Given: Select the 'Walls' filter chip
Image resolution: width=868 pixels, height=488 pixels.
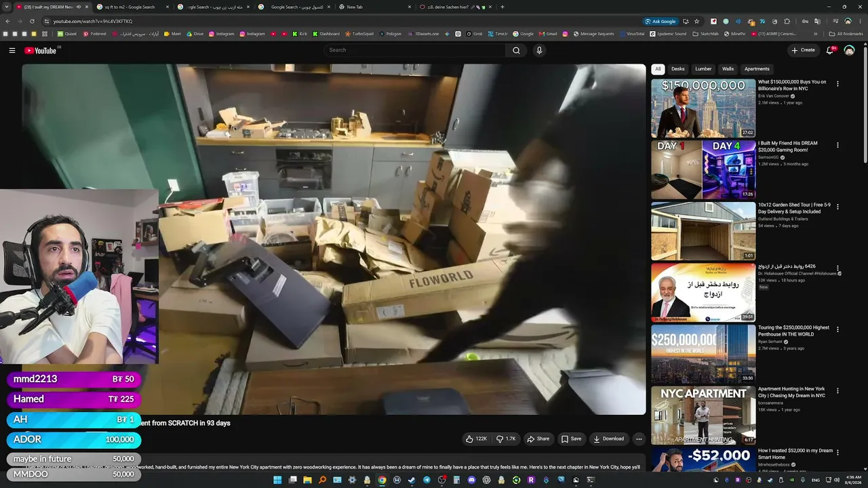Looking at the screenshot, I should tap(728, 69).
